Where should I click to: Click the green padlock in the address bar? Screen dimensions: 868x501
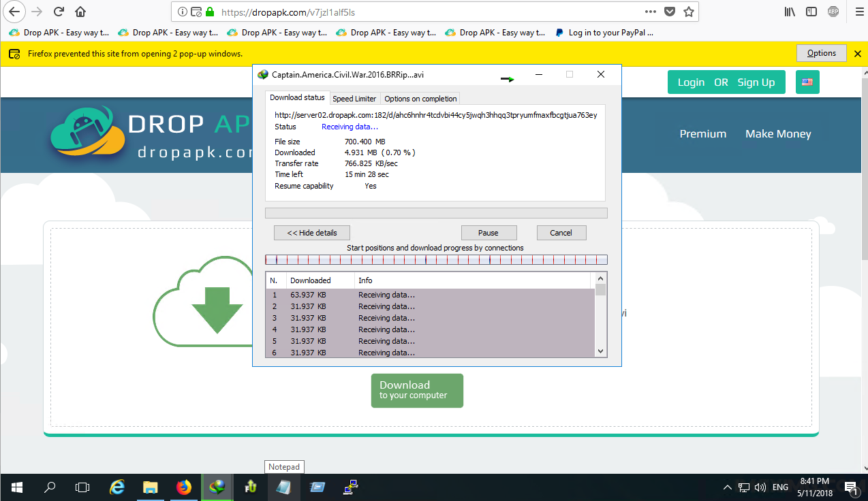210,12
